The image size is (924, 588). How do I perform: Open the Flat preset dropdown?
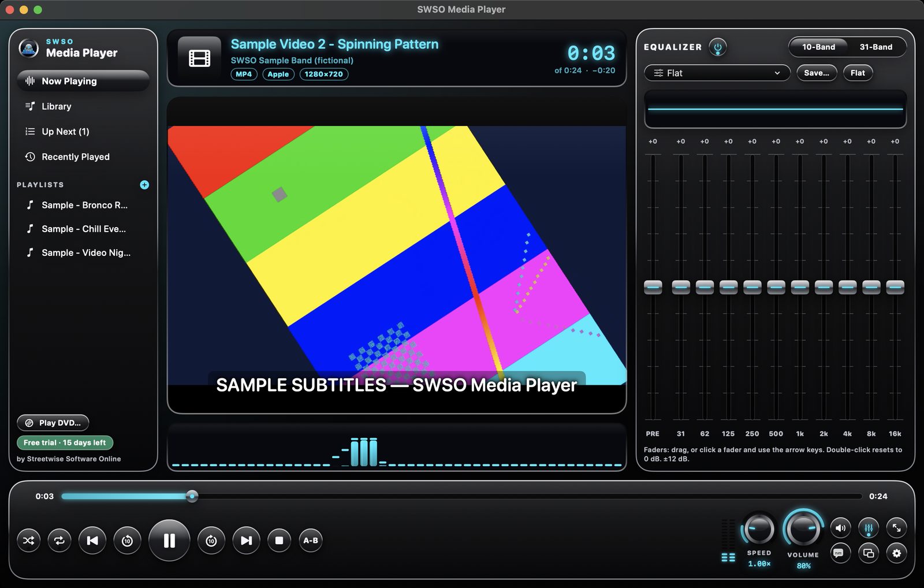click(717, 73)
